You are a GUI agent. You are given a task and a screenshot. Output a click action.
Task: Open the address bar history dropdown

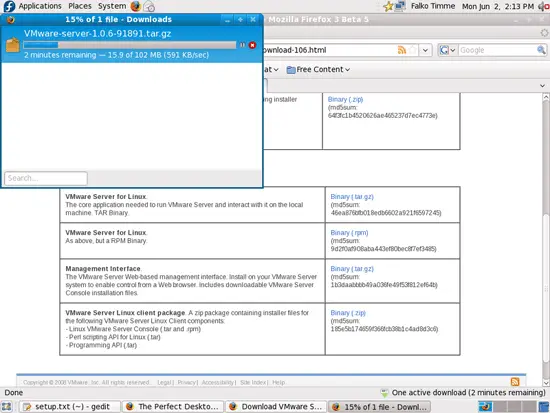pyautogui.click(x=425, y=50)
